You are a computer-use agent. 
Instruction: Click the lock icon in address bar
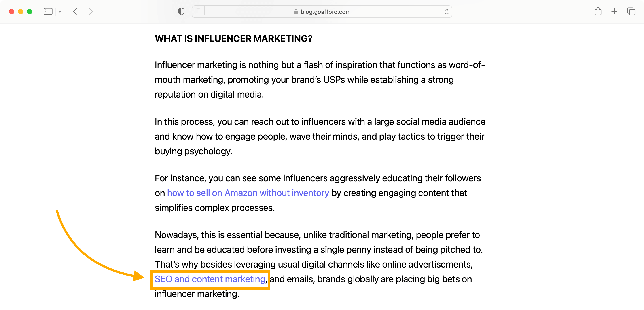click(296, 12)
